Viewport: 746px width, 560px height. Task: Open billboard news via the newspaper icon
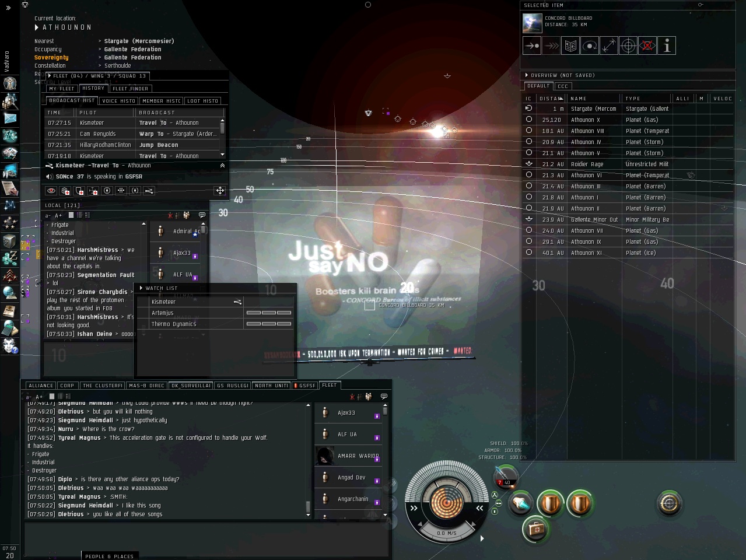coord(570,45)
